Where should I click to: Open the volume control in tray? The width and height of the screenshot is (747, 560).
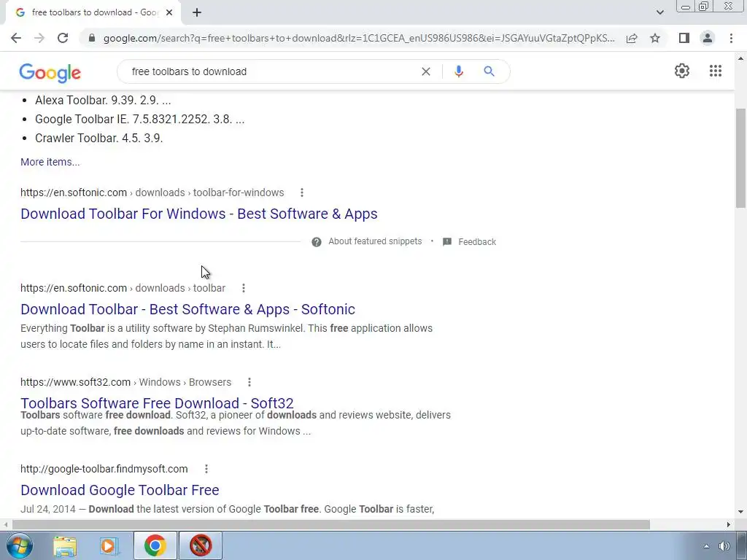pos(724,546)
